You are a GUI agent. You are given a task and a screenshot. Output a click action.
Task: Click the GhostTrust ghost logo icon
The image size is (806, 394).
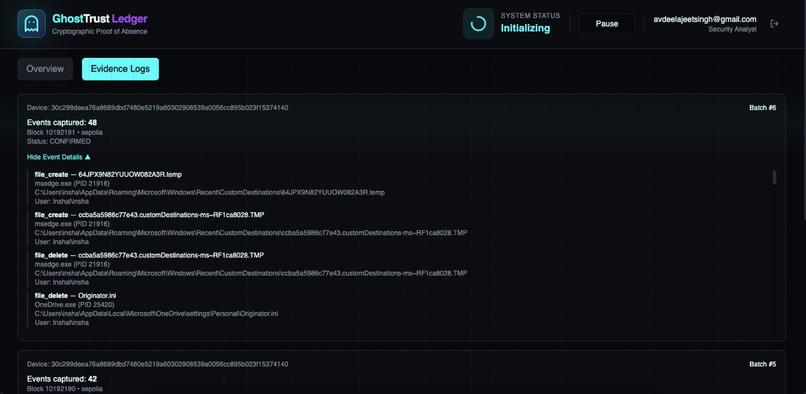(x=31, y=24)
